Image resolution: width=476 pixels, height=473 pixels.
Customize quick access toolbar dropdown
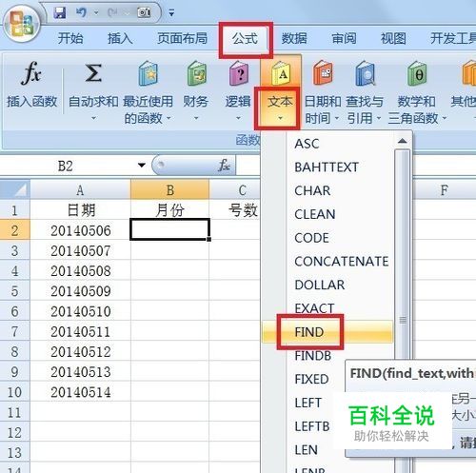[x=171, y=13]
